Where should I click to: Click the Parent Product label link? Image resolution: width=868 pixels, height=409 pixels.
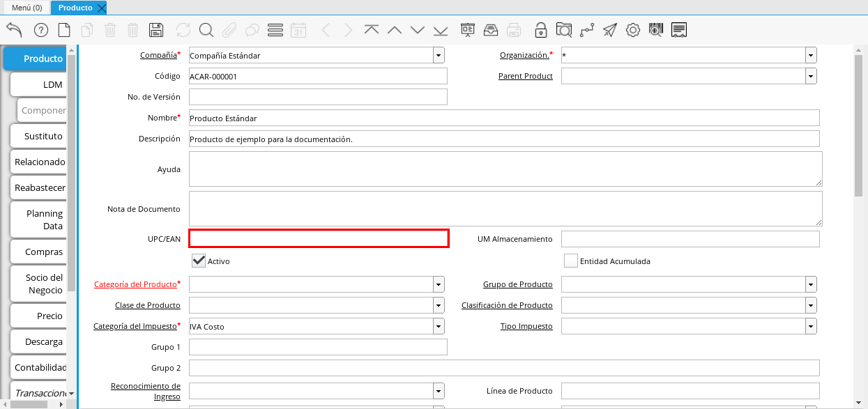pyautogui.click(x=525, y=76)
